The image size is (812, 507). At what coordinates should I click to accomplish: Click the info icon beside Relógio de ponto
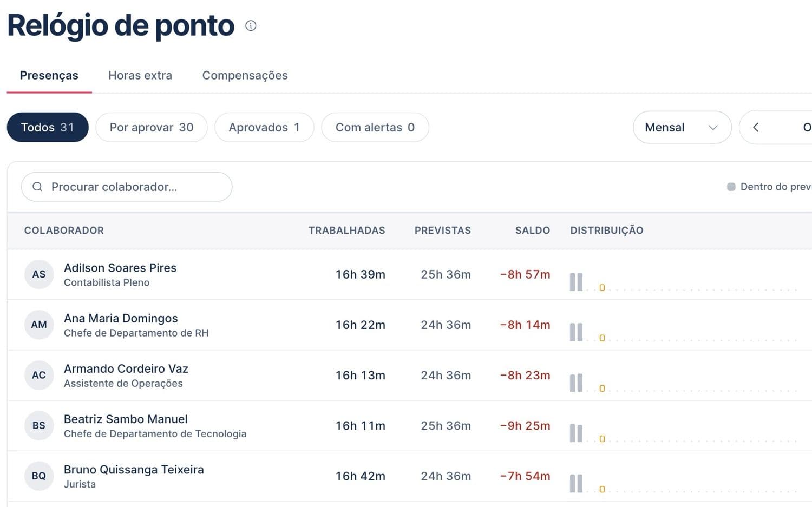click(x=251, y=25)
